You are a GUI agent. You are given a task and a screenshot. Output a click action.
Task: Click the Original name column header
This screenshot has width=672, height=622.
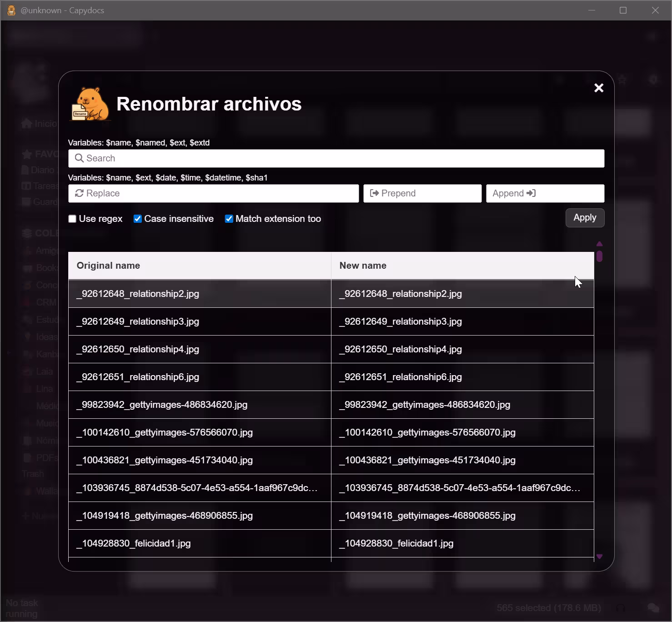coord(108,266)
